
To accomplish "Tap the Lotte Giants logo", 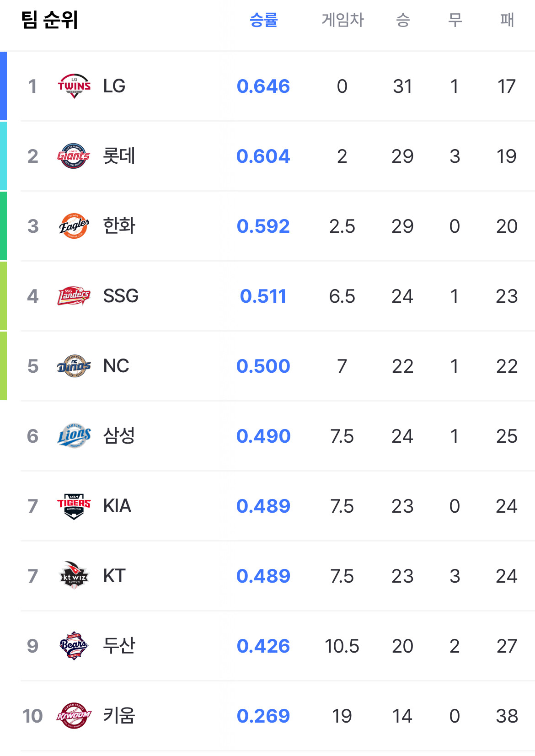I will click(74, 156).
